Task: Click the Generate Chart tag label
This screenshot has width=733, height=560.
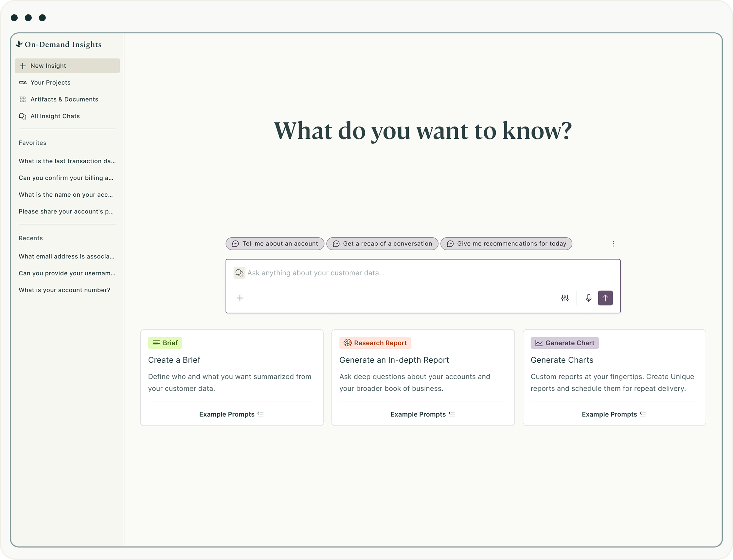Action: point(565,343)
